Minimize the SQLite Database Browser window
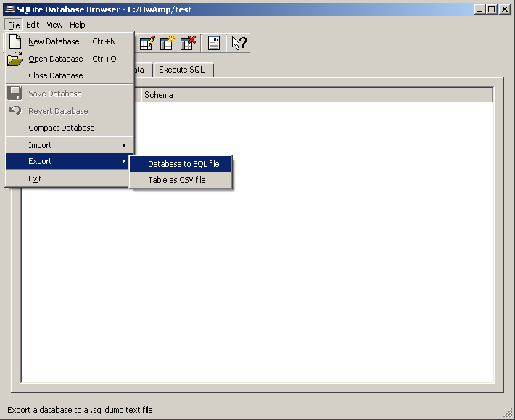Image resolution: width=515 pixels, height=420 pixels. [479, 9]
